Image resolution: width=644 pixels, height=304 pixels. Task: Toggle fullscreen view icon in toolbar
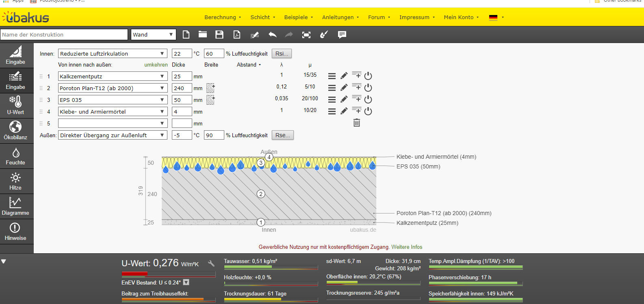306,35
